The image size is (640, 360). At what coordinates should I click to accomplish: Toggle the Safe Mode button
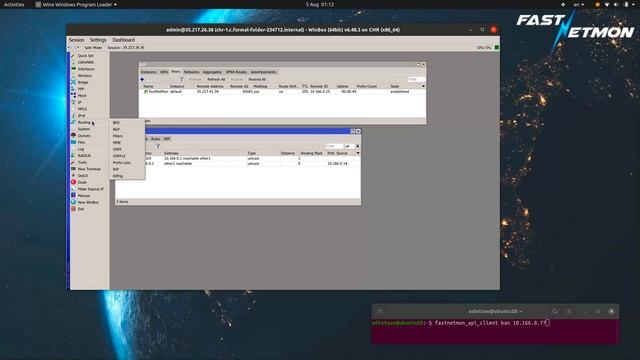click(x=93, y=48)
